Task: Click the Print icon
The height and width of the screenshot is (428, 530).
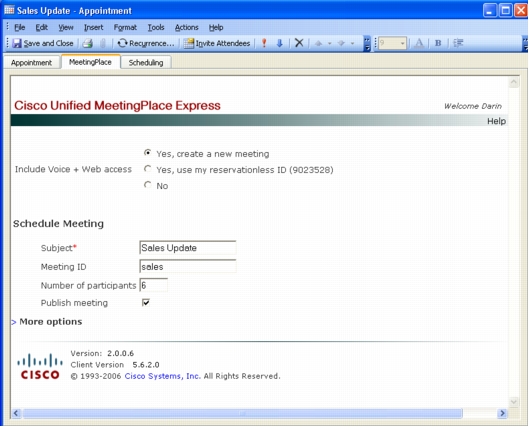Action: (x=88, y=43)
